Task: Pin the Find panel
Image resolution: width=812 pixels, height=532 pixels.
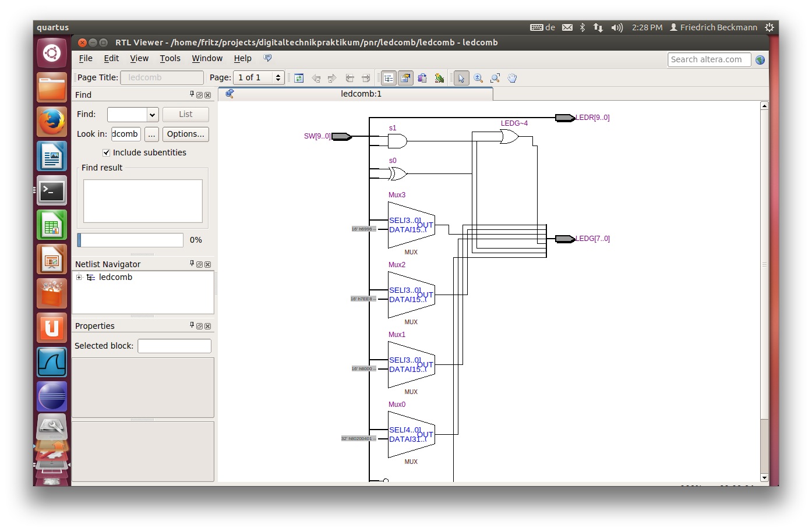Action: 192,94
